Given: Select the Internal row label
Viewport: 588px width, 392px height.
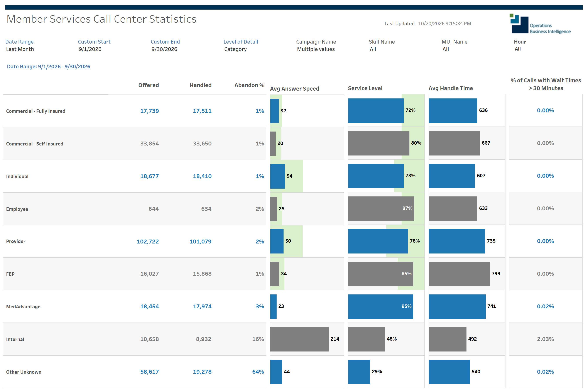Looking at the screenshot, I should pos(15,340).
